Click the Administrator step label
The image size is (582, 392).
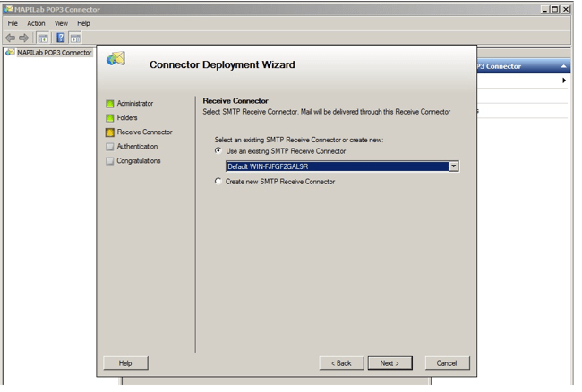135,104
